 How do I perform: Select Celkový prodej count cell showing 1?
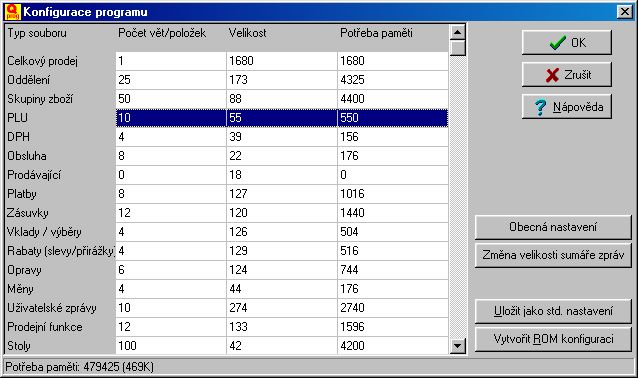point(171,61)
